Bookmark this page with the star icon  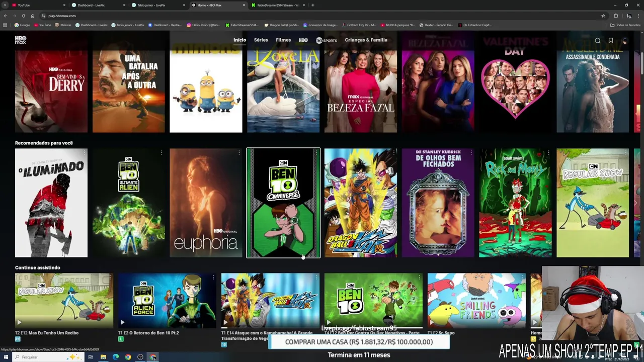click(603, 16)
